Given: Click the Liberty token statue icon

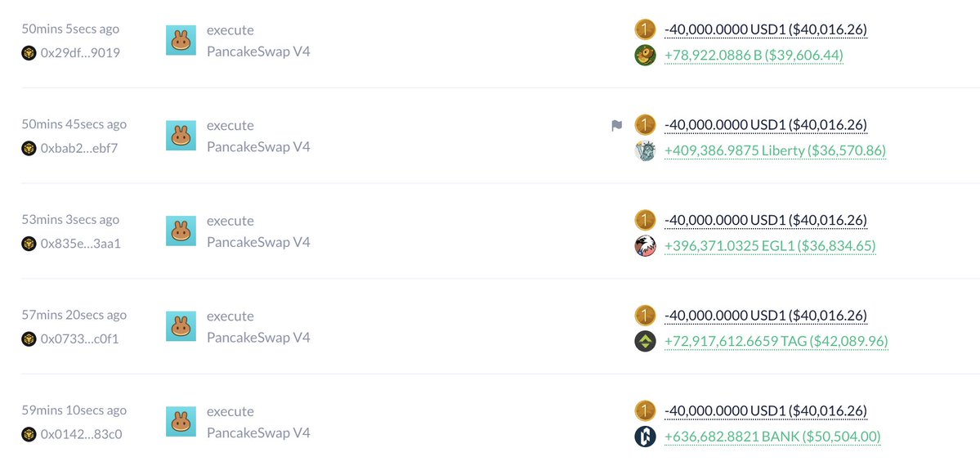Looking at the screenshot, I should click(x=645, y=150).
